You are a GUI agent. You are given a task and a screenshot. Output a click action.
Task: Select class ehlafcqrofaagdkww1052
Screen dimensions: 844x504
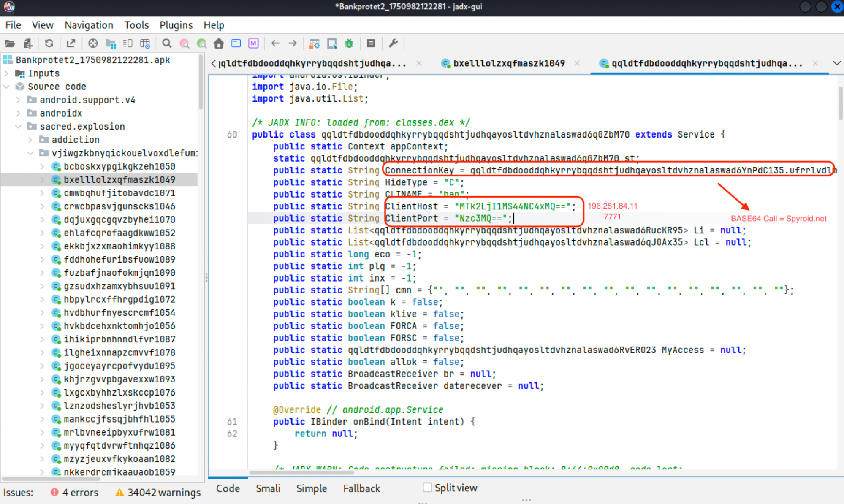[119, 233]
